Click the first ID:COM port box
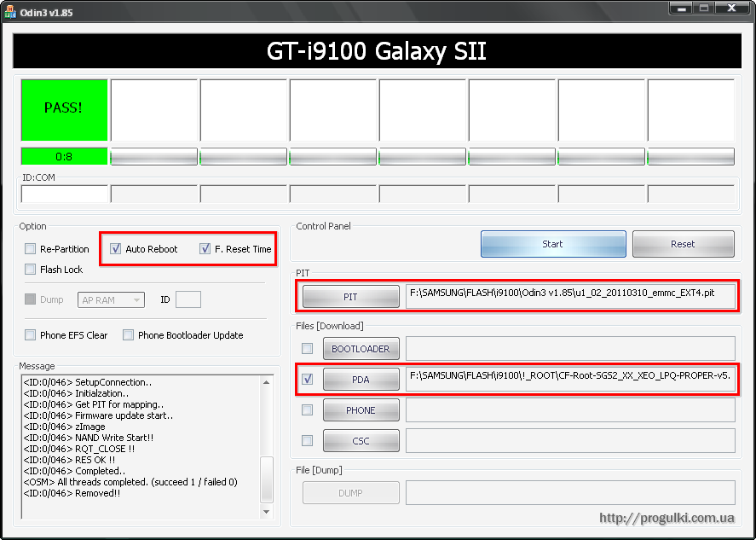 click(65, 194)
